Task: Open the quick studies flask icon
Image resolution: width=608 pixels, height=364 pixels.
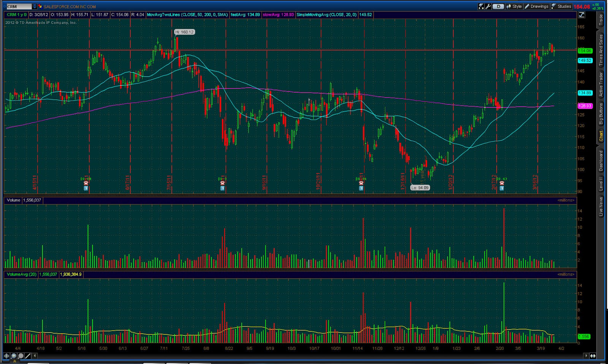Action: coord(481,6)
